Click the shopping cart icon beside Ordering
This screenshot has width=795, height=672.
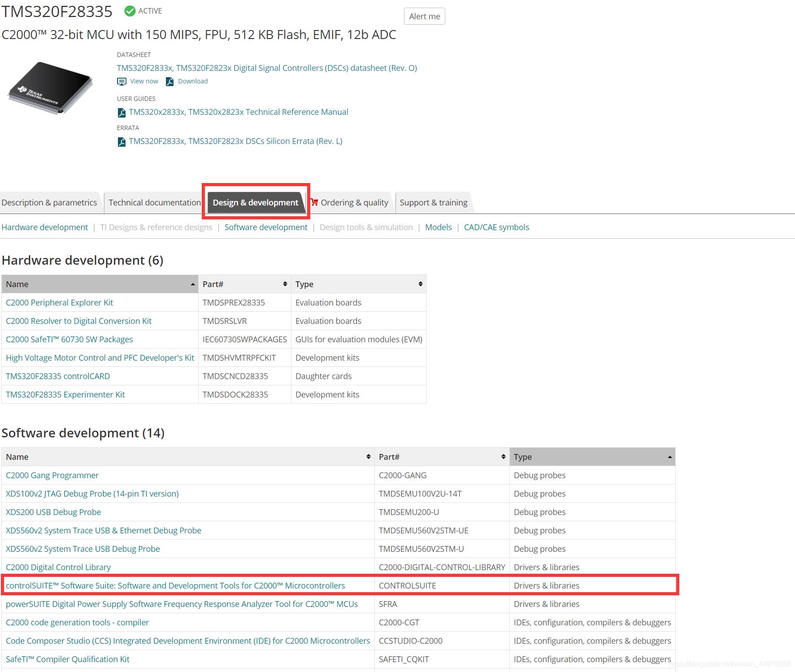[314, 202]
